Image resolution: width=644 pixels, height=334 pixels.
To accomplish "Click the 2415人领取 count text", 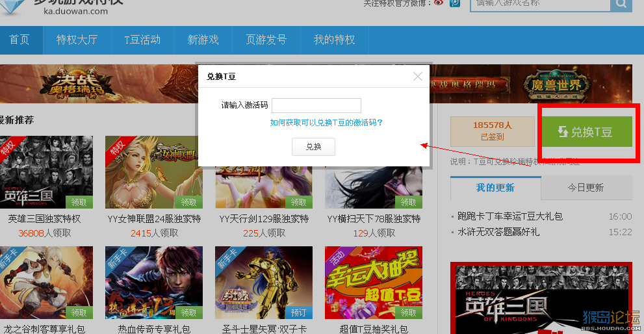I will tap(154, 233).
